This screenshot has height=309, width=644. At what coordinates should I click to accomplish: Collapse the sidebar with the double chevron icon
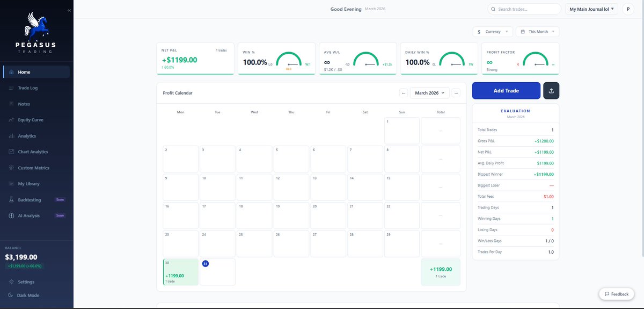pyautogui.click(x=69, y=10)
